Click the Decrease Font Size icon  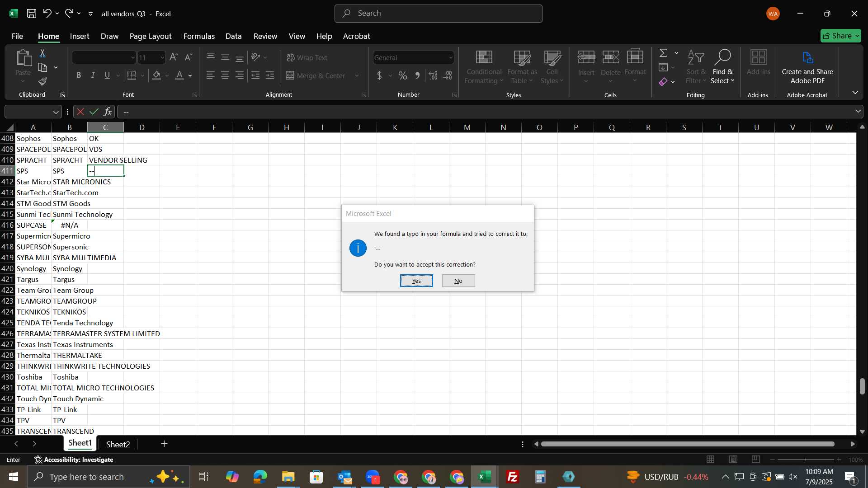click(189, 57)
